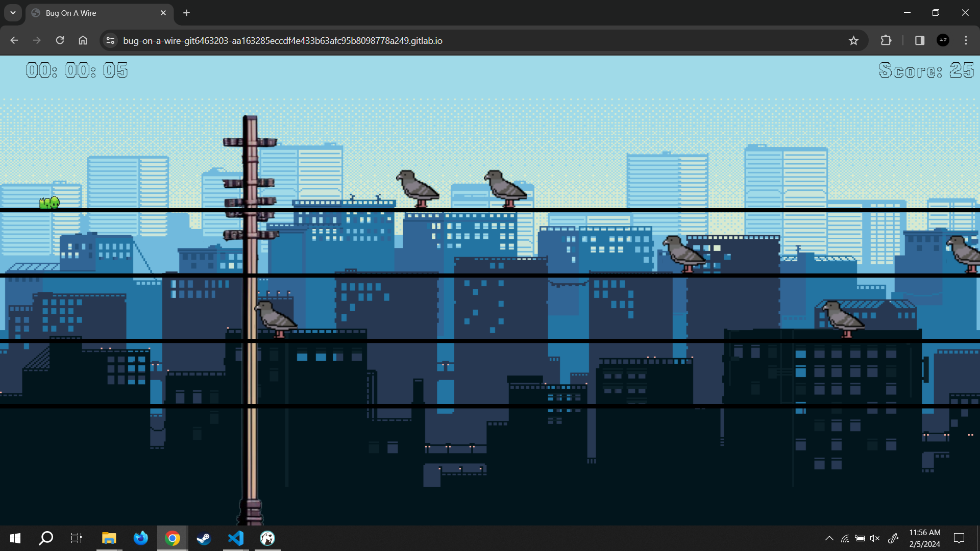Go to the Chrome home page

pos(83,40)
